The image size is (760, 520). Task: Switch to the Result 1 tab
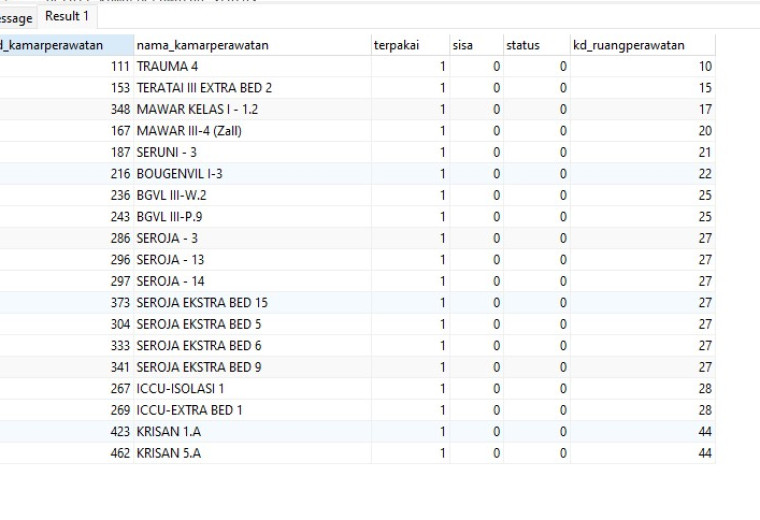[x=67, y=16]
